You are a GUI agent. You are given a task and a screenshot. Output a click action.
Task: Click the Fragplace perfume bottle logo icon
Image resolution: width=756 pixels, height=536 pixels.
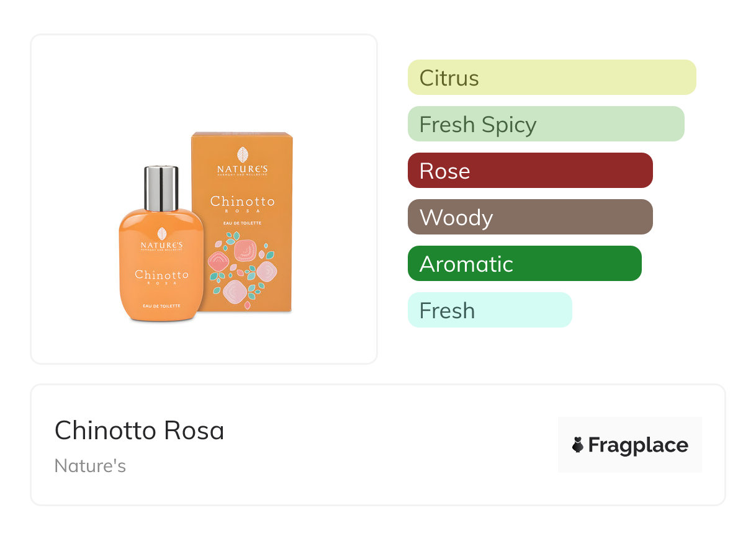[578, 445]
